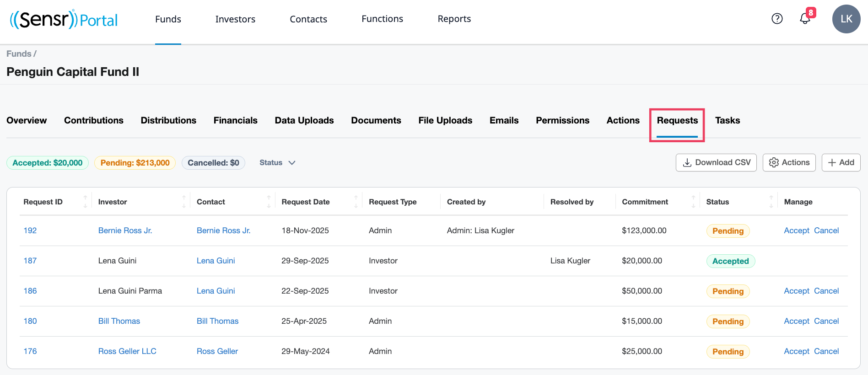
Task: Click the Pending $213,000 summary badge
Action: [x=135, y=163]
